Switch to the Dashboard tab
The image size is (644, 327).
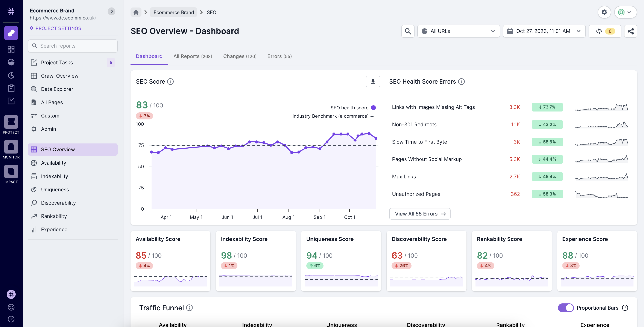coord(149,56)
